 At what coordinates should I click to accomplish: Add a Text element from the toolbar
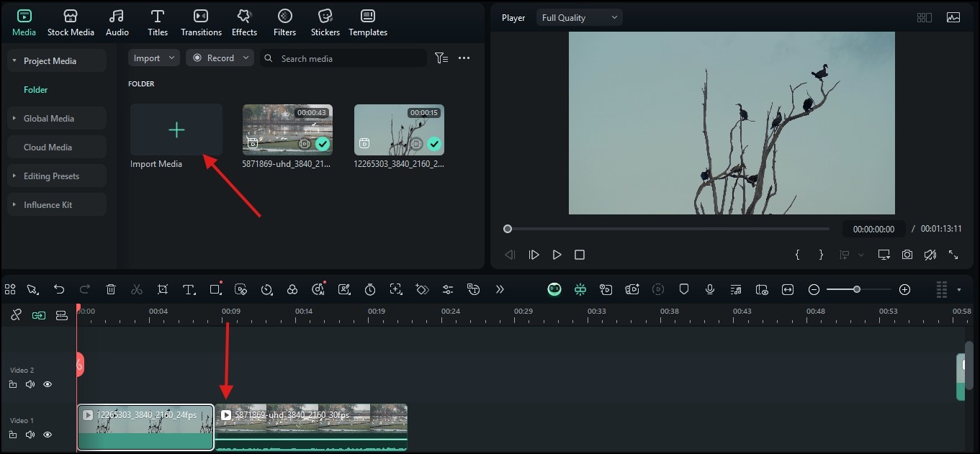tap(189, 289)
